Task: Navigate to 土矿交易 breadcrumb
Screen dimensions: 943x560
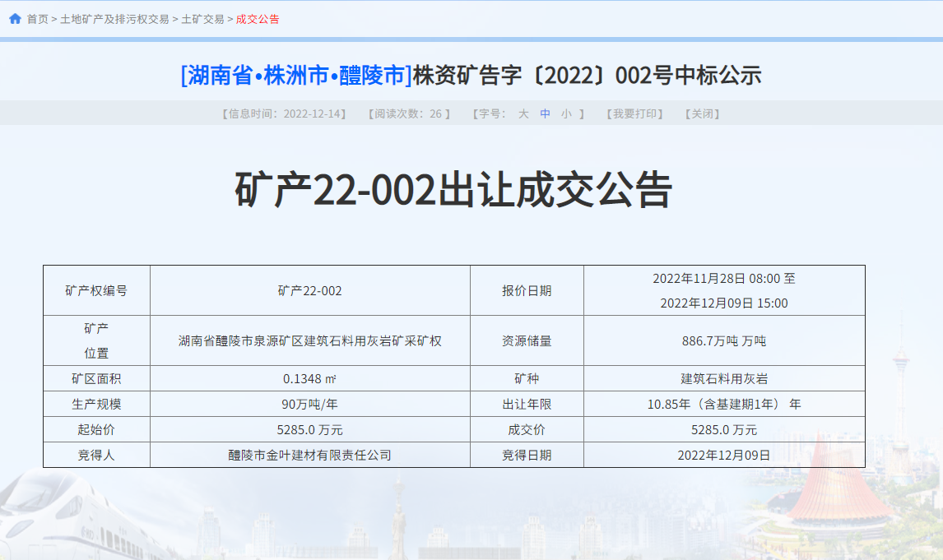Action: (202, 19)
